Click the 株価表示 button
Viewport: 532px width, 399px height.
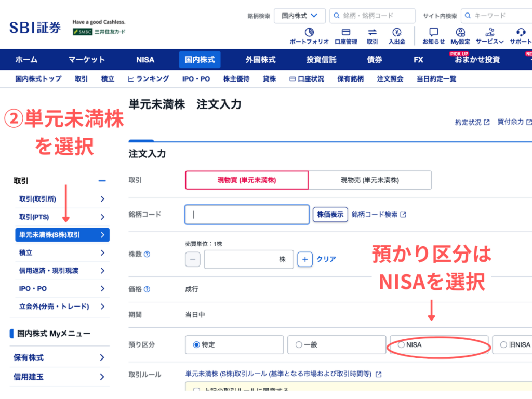[x=330, y=214]
